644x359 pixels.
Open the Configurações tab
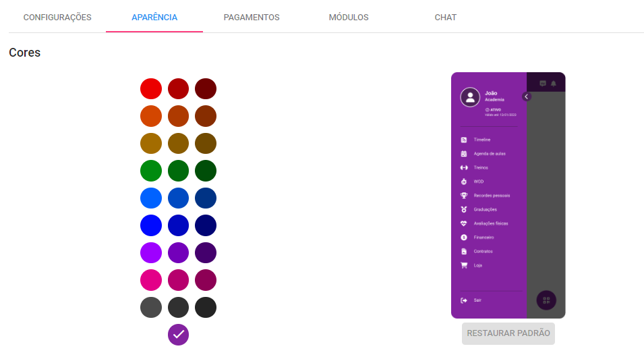pyautogui.click(x=57, y=18)
